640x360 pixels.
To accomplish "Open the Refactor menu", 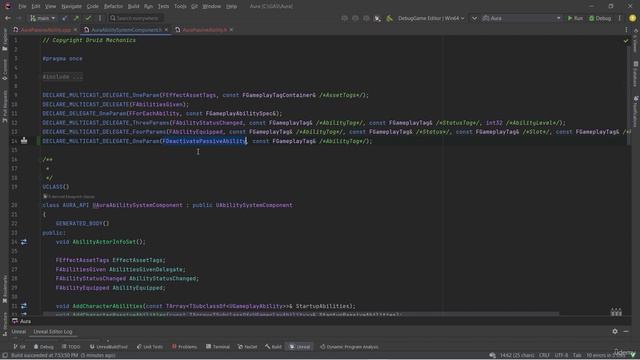I will click(x=113, y=6).
